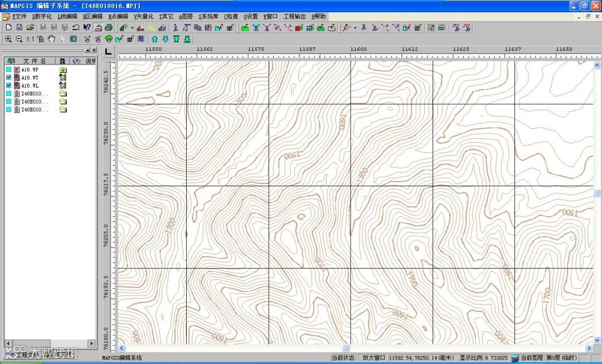Click the Zoom Out magnifier icon

coord(19,39)
